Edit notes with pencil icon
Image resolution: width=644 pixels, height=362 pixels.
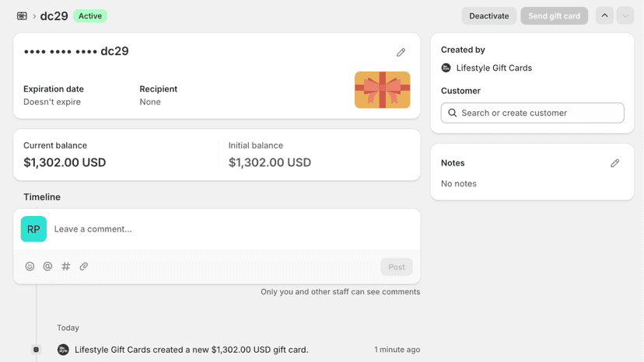(615, 163)
